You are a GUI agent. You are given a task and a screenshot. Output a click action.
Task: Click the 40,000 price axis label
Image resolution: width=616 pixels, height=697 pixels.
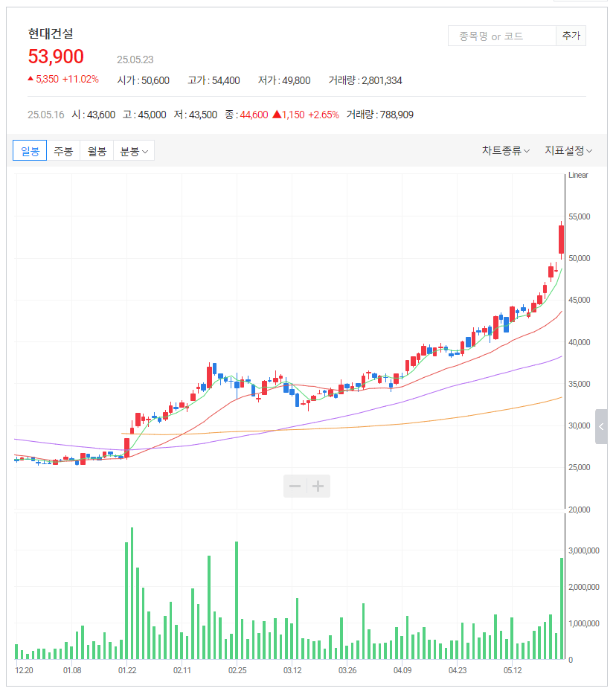(579, 342)
